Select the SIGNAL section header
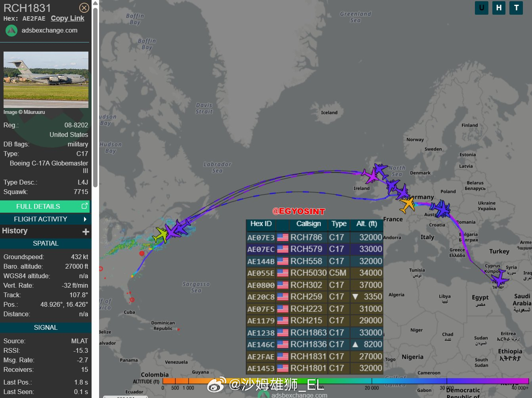532x398 pixels. (46, 327)
